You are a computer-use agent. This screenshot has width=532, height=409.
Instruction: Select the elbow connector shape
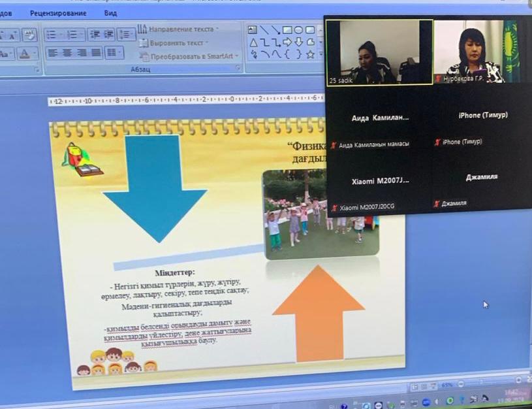(264, 42)
